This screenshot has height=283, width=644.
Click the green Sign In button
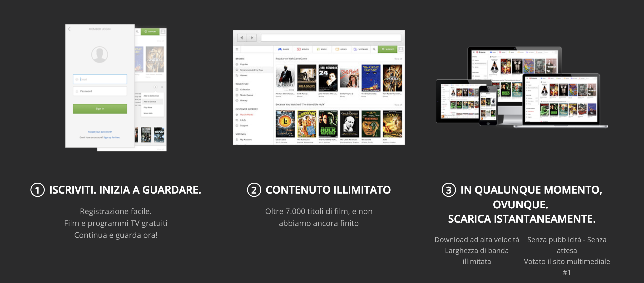pyautogui.click(x=100, y=109)
